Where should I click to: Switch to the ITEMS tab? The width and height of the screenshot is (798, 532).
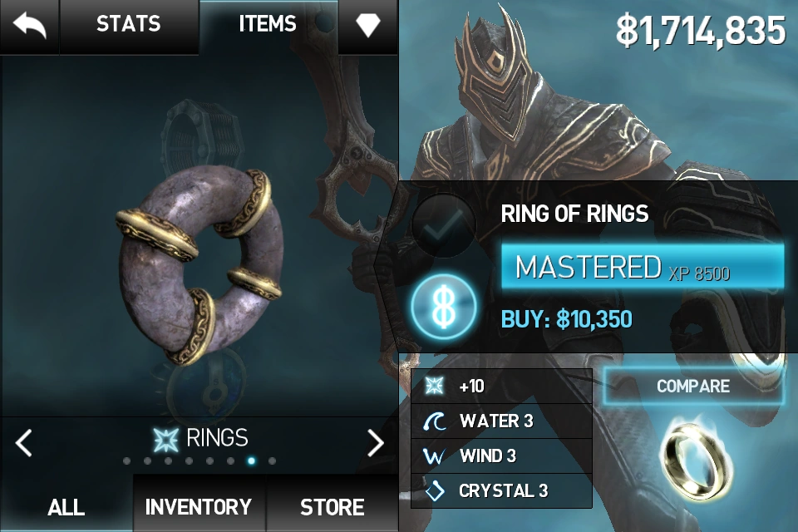[268, 24]
